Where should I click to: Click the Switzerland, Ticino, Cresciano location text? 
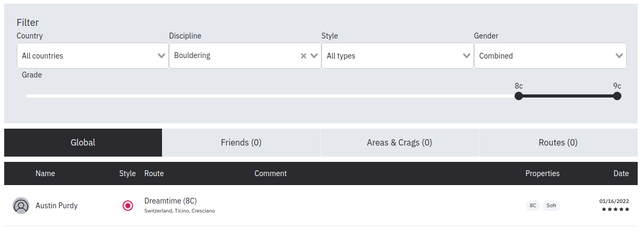click(x=179, y=211)
